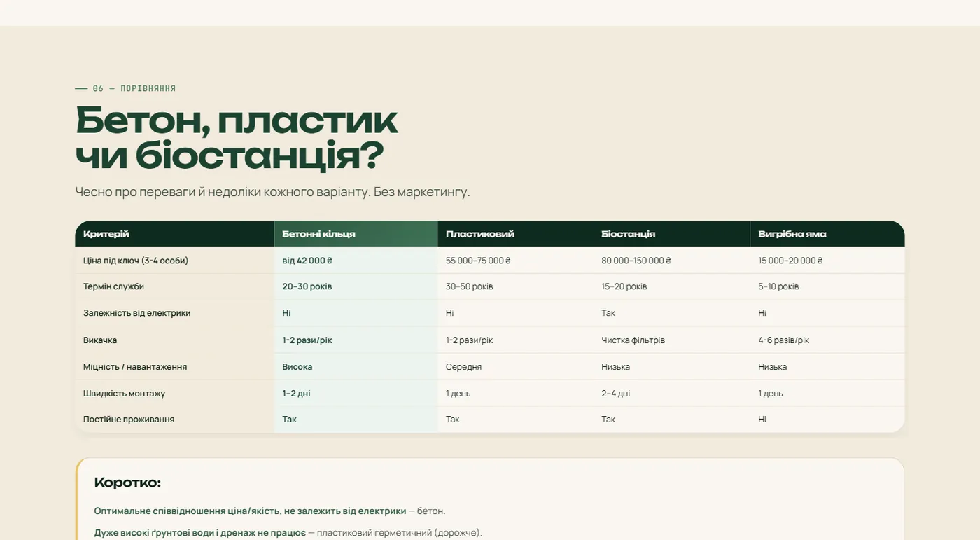Click the "Пластиковий" column header

click(x=480, y=234)
